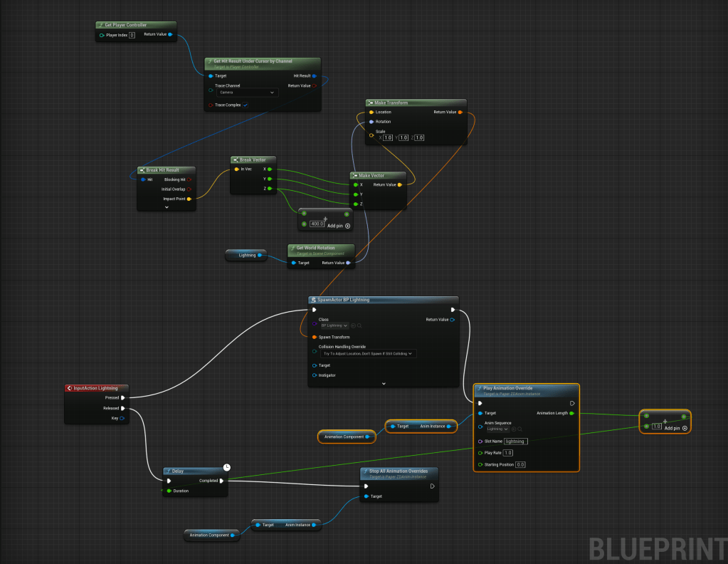Open the BP Lightning class dropdown
The width and height of the screenshot is (728, 564).
click(333, 325)
